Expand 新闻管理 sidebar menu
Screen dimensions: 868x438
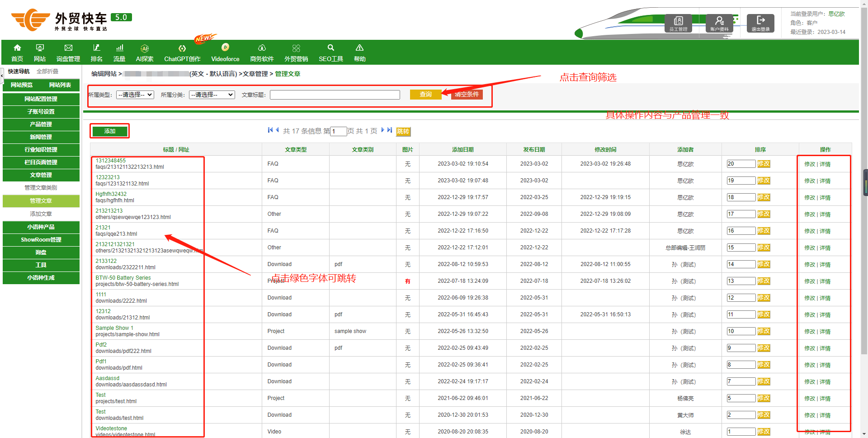point(41,137)
